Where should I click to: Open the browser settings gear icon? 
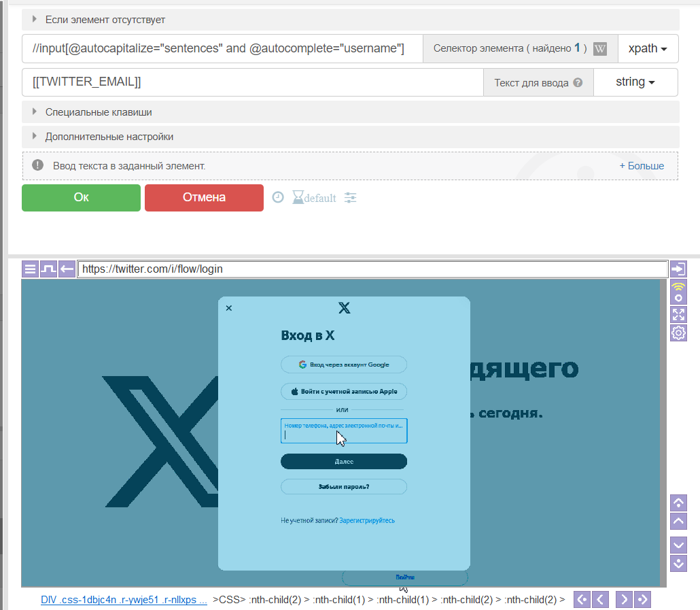coord(678,333)
